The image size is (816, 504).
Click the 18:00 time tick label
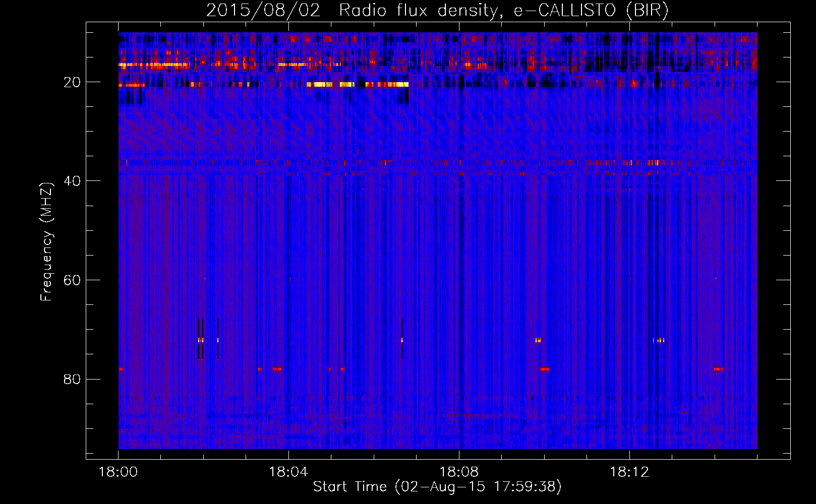pyautogui.click(x=118, y=472)
